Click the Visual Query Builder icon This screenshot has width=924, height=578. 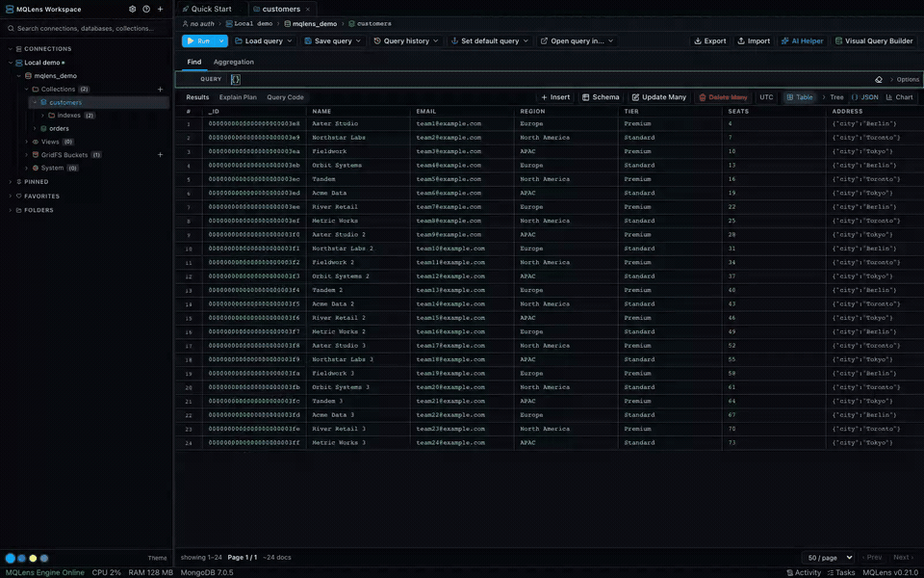click(838, 40)
